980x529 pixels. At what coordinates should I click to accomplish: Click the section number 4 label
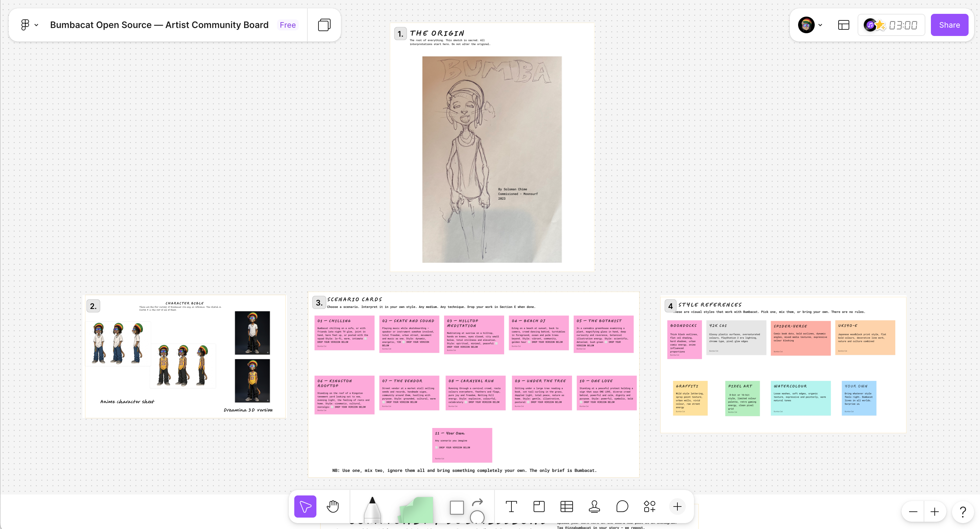click(x=670, y=306)
